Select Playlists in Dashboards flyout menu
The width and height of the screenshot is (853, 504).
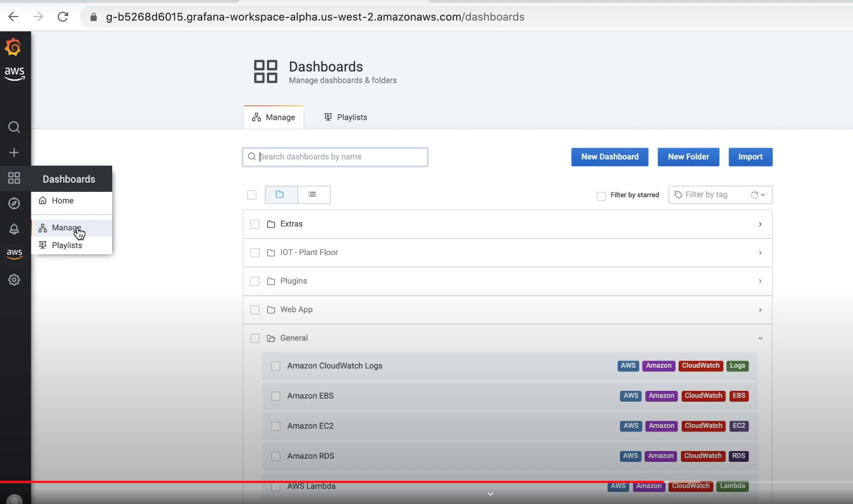(x=72, y=245)
